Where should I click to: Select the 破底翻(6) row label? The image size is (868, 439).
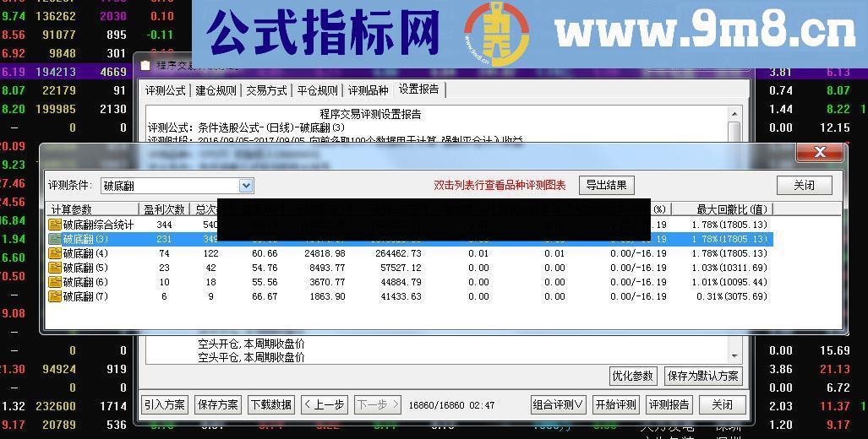coord(85,282)
